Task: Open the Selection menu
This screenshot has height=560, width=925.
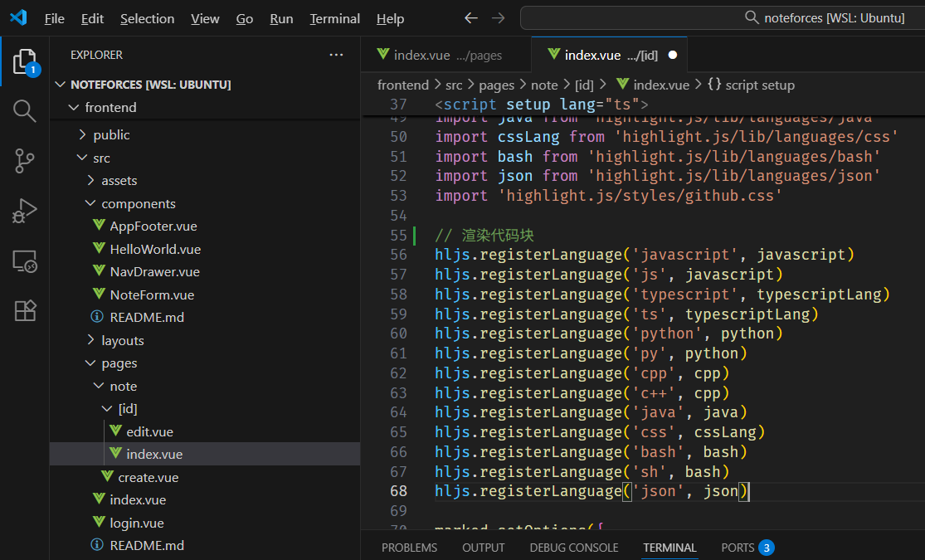Action: pos(148,19)
